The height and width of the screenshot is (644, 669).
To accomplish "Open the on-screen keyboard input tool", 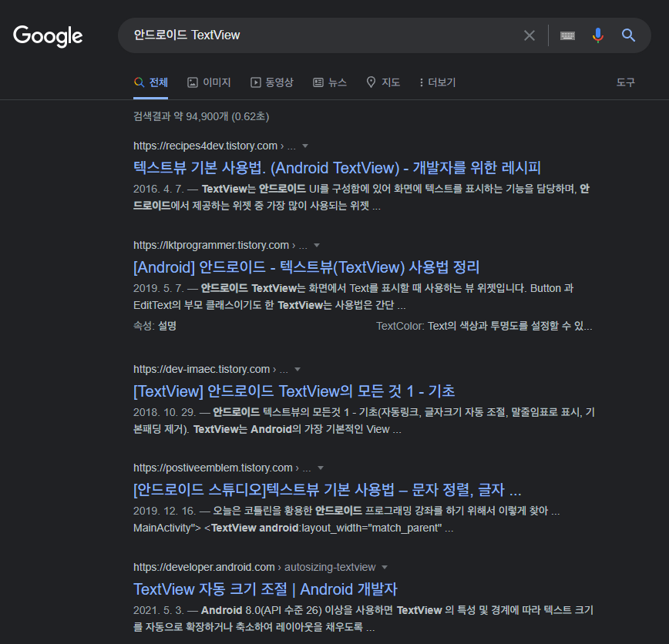I will [x=567, y=35].
